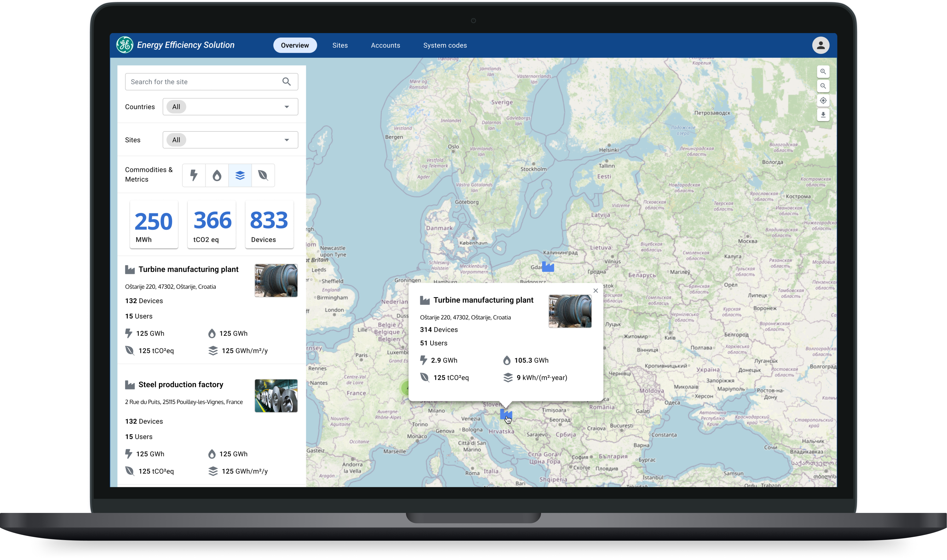The width and height of the screenshot is (947, 560).
Task: Click sidebar Turbine card leaf icon
Action: click(x=130, y=350)
